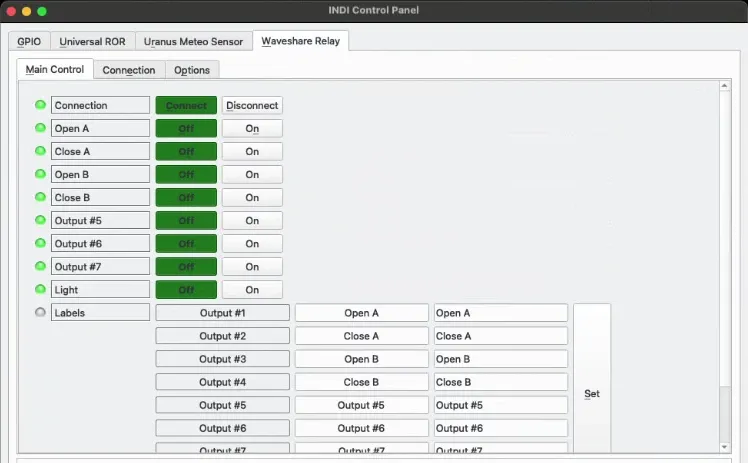Set Open A relay to Off
Screen dimensions: 748x463
point(186,128)
